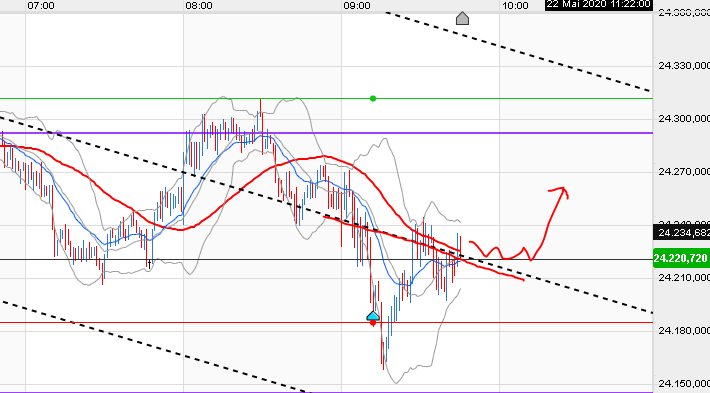
Task: Click the 24.150,000 price axis label
Action: click(684, 383)
